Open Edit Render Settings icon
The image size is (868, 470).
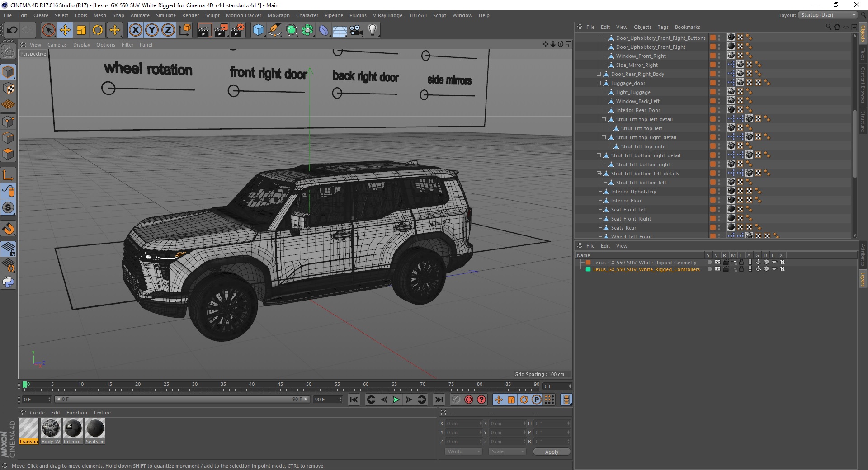(238, 30)
